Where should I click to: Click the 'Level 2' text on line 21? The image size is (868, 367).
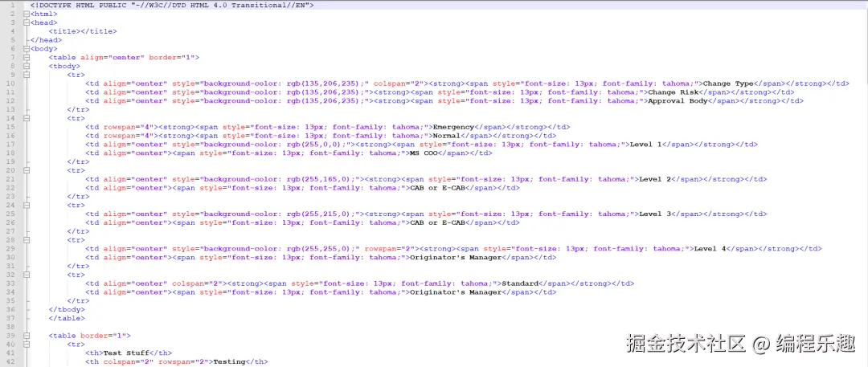pos(656,179)
